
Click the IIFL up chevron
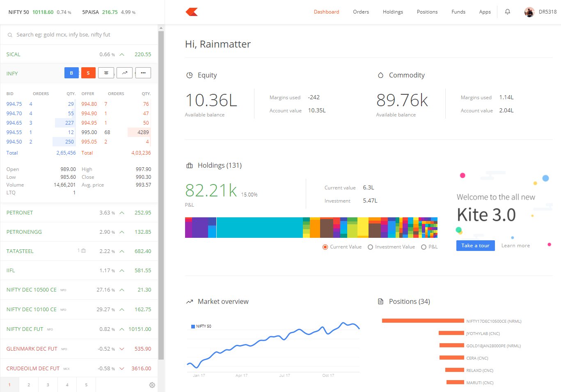[x=122, y=271]
